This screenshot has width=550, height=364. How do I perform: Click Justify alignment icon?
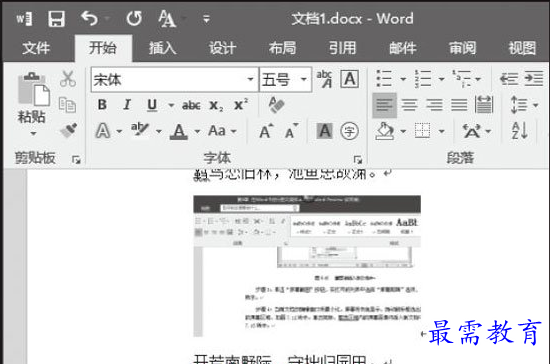[459, 105]
